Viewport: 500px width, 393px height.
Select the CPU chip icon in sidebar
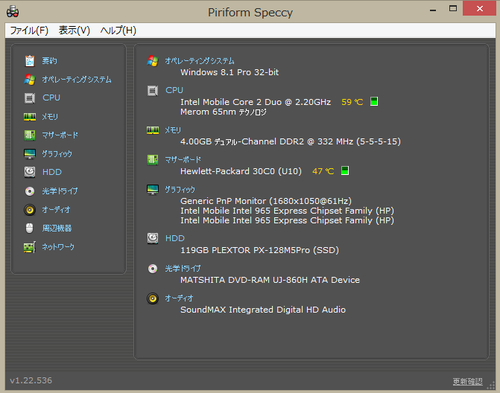pyautogui.click(x=30, y=98)
